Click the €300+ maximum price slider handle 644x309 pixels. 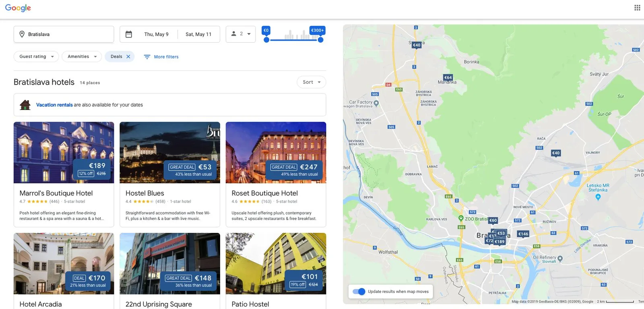[x=320, y=40]
